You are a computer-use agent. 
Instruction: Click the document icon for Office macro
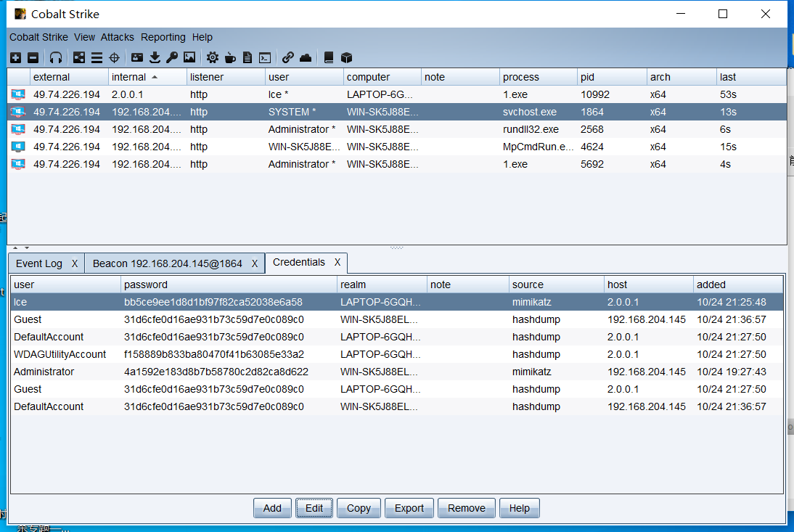click(x=247, y=58)
